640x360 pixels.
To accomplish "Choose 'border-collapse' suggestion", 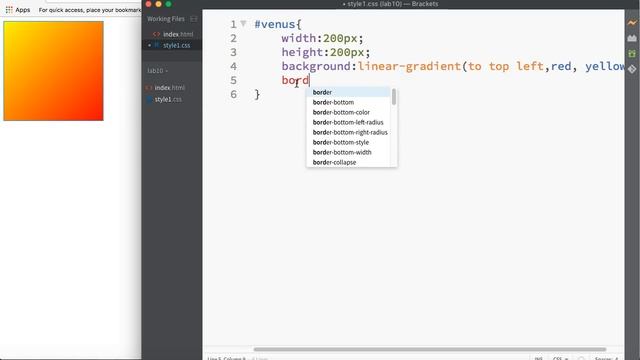I will [348, 162].
